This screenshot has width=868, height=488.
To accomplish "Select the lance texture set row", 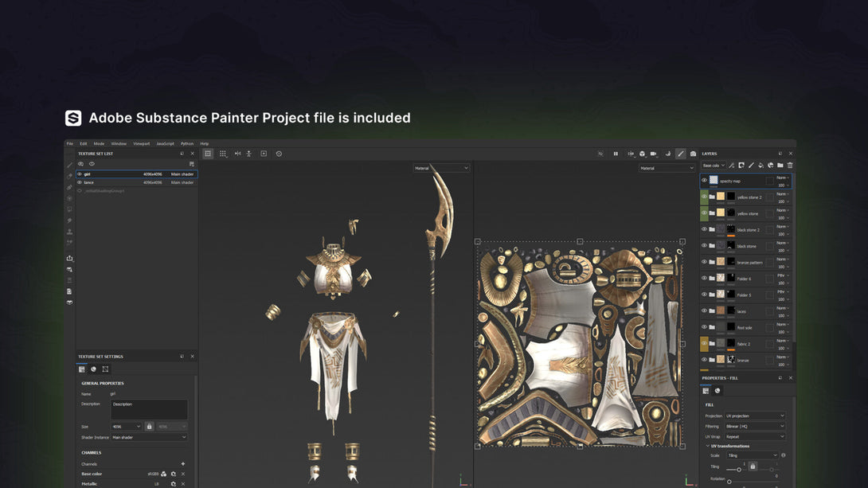I will coord(137,182).
